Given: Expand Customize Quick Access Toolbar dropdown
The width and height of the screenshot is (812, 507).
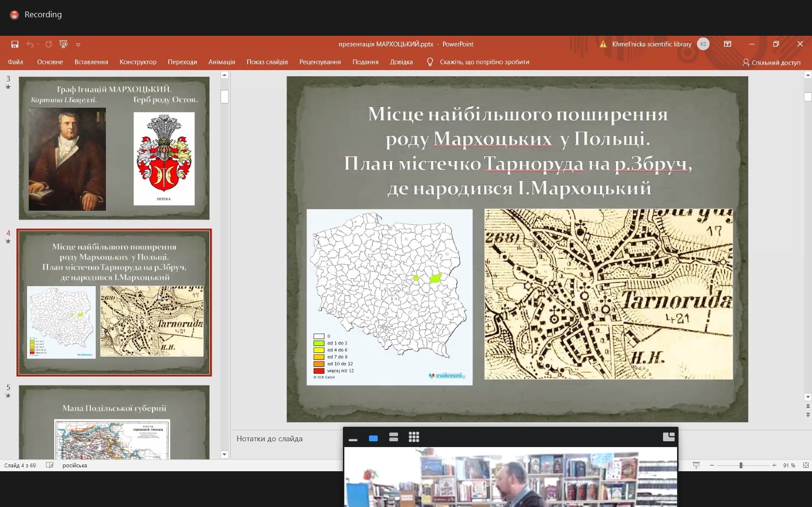Looking at the screenshot, I should pos(78,44).
